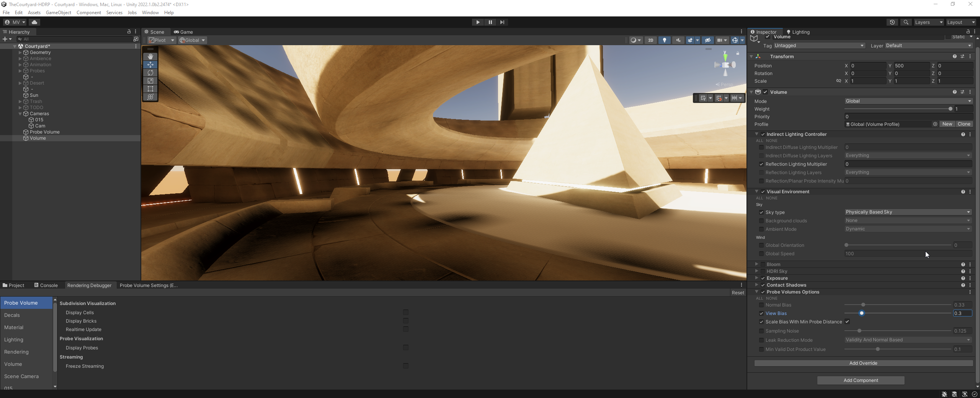
Task: Click the search icon in the top toolbar
Action: [906, 22]
